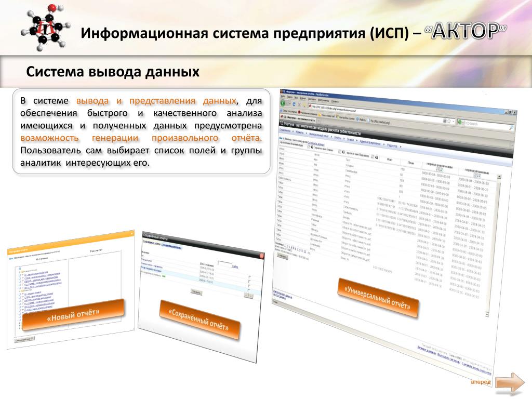
Task: Click the «Новый отчёт» orange label
Action: tap(73, 314)
